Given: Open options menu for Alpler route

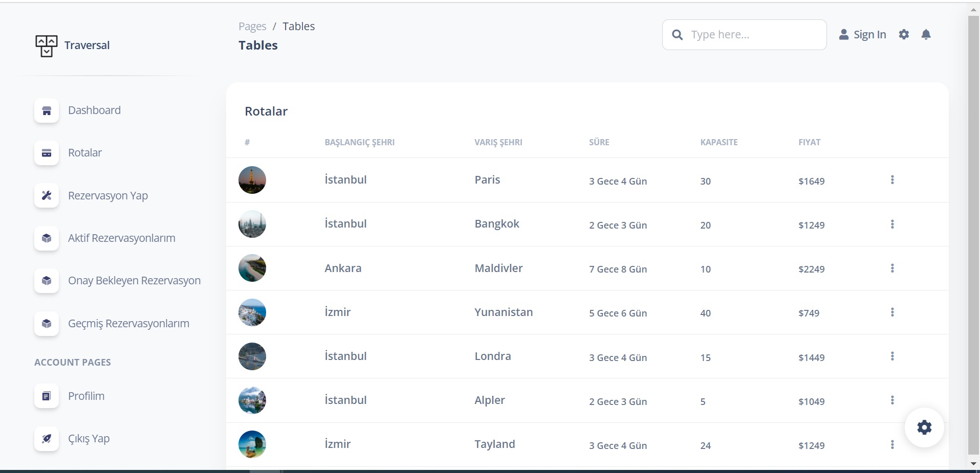Looking at the screenshot, I should coord(892,400).
